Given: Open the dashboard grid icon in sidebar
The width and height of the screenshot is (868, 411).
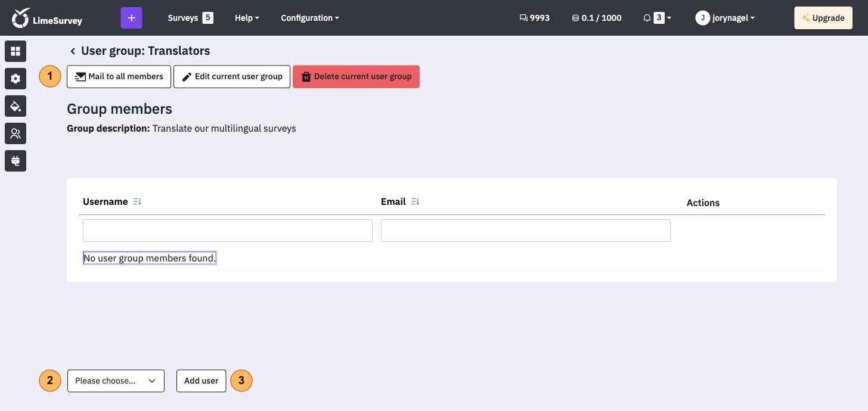Looking at the screenshot, I should 15,51.
